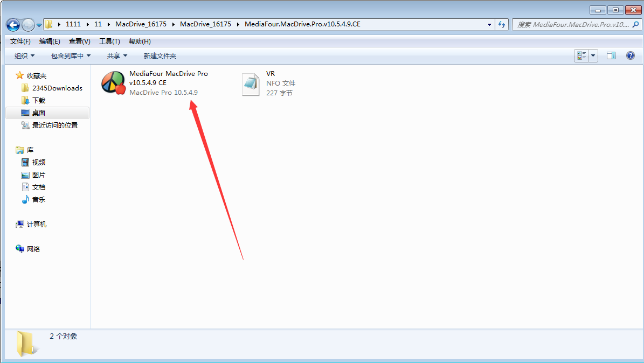Image resolution: width=644 pixels, height=363 pixels.
Task: Open the 查看(V) menu
Action: (x=80, y=41)
